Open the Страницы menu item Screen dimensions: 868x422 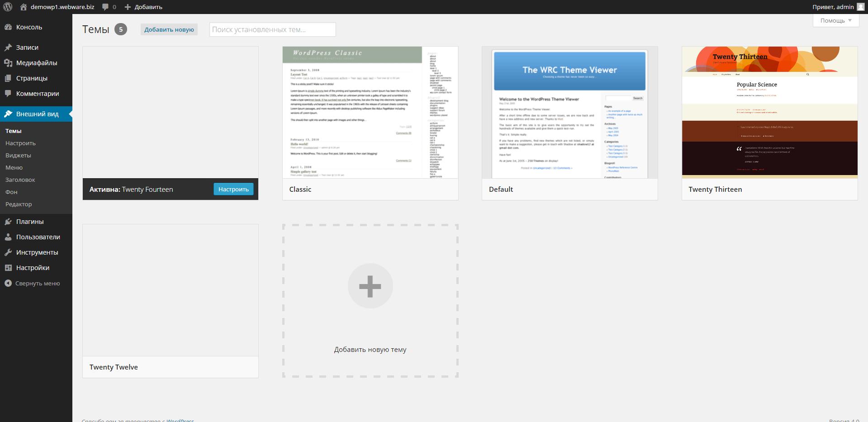(x=36, y=78)
